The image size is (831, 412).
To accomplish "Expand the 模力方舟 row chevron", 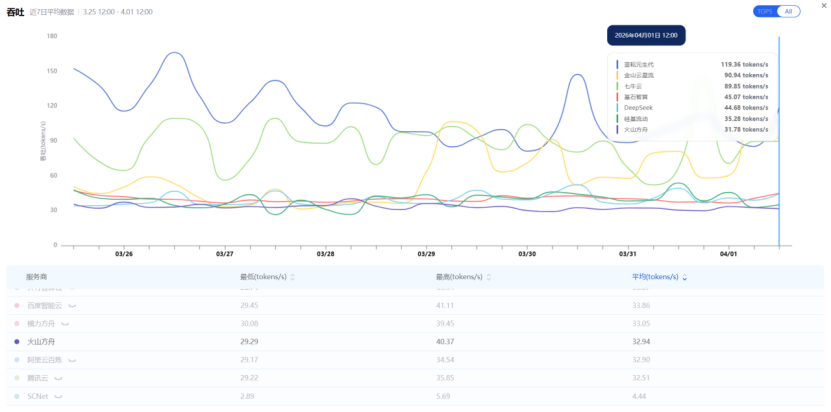I will pyautogui.click(x=65, y=324).
